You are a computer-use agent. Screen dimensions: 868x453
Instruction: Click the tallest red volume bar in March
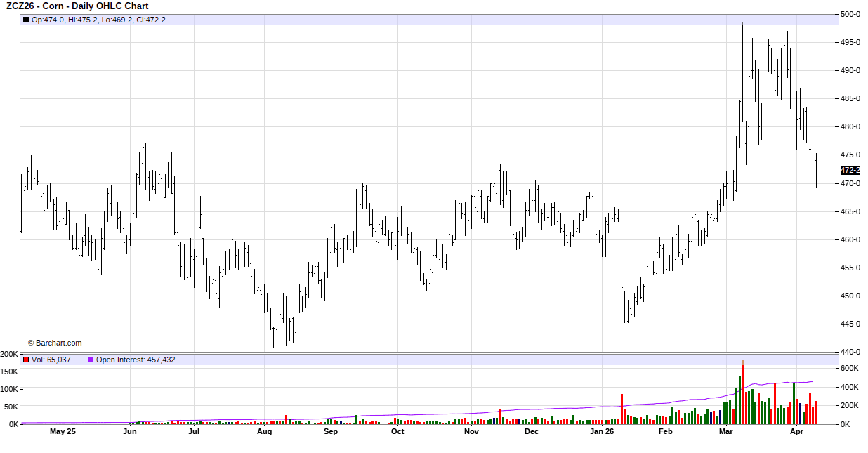click(x=742, y=393)
